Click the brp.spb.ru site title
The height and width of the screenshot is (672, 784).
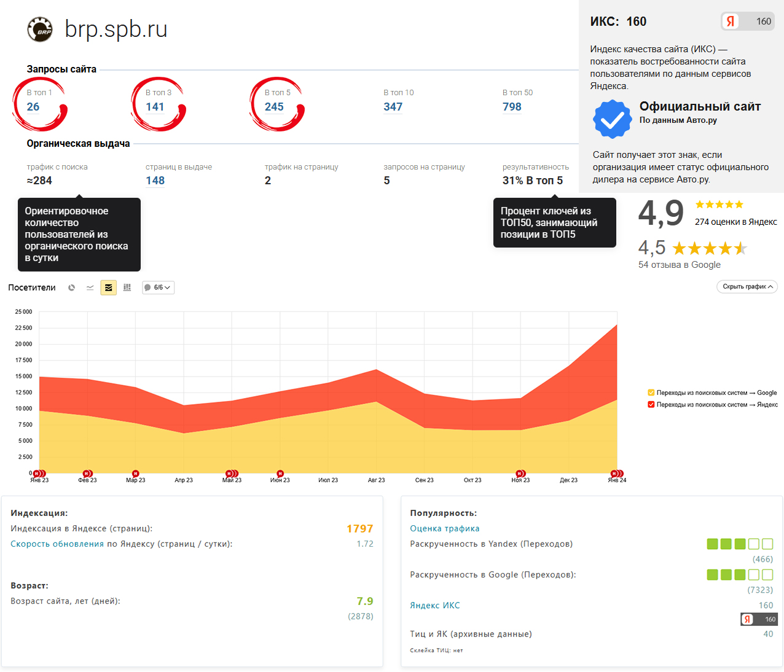[116, 29]
